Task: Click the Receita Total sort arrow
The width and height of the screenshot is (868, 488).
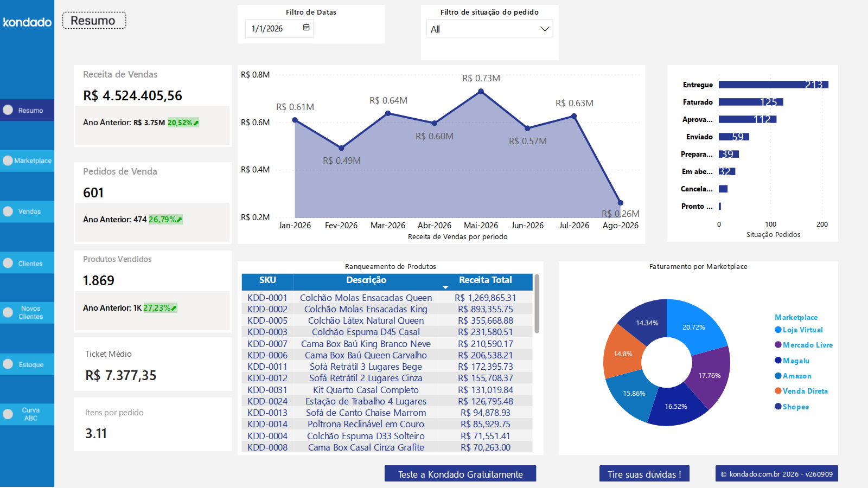Action: [445, 287]
